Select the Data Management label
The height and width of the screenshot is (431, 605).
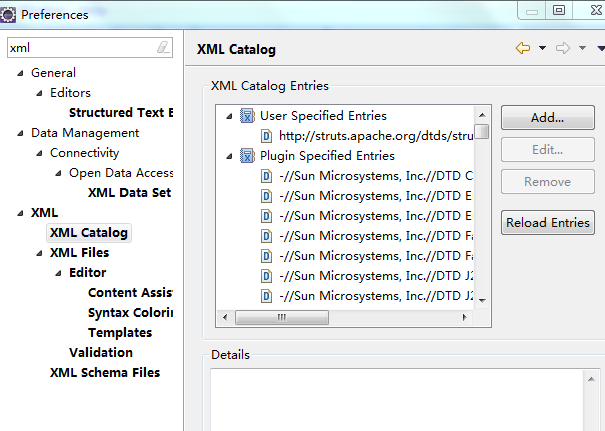click(85, 133)
